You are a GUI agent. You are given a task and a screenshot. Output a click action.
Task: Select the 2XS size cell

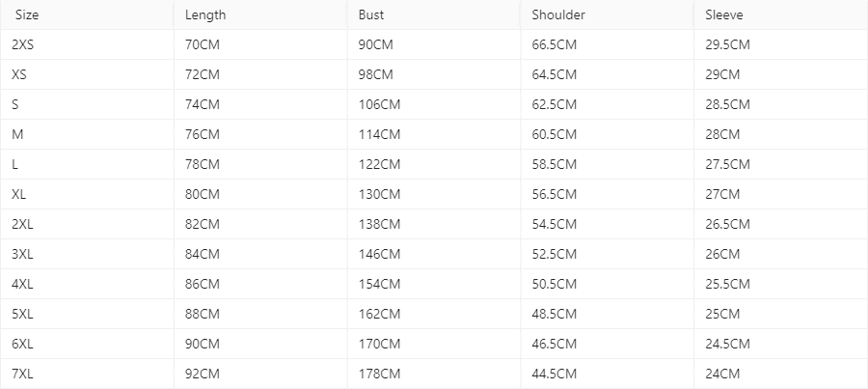pyautogui.click(x=23, y=44)
